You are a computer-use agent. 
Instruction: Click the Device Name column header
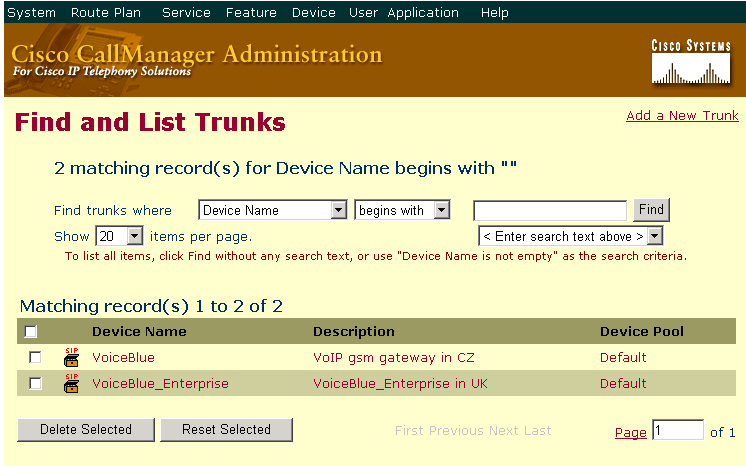click(139, 331)
